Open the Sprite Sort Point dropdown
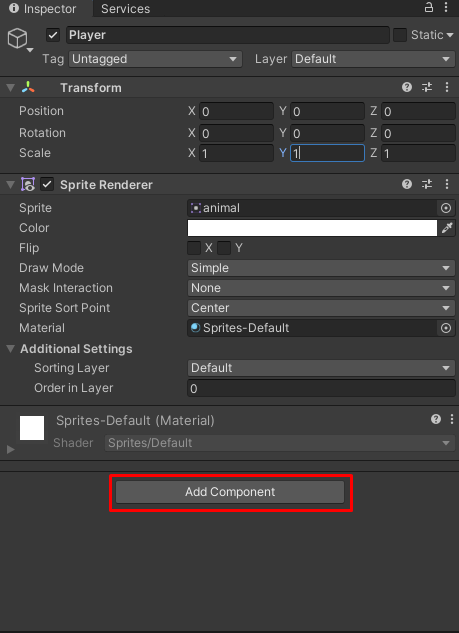 (x=321, y=308)
